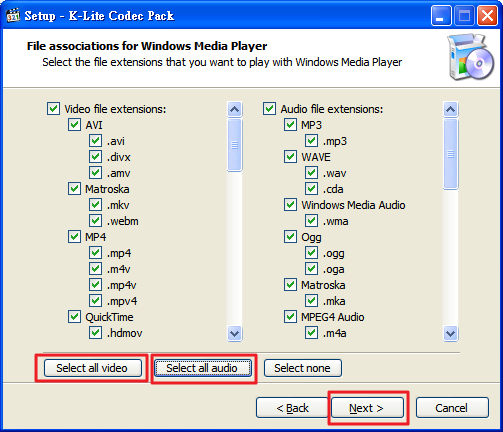Uncheck the .divx extension checkbox
The image size is (503, 432).
(95, 157)
